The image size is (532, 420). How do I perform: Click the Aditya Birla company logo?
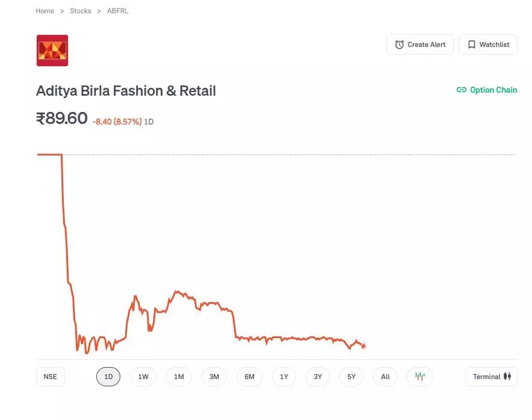(x=52, y=51)
